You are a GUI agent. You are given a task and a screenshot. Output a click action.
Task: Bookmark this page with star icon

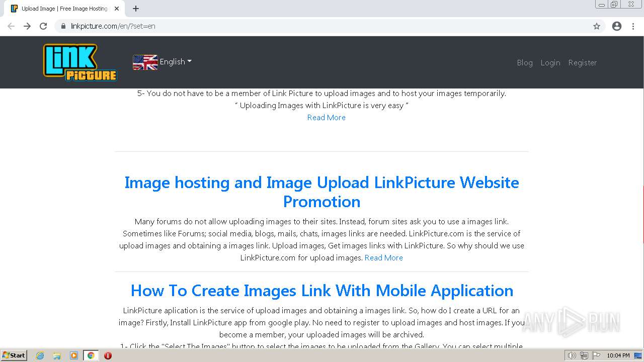(x=597, y=26)
